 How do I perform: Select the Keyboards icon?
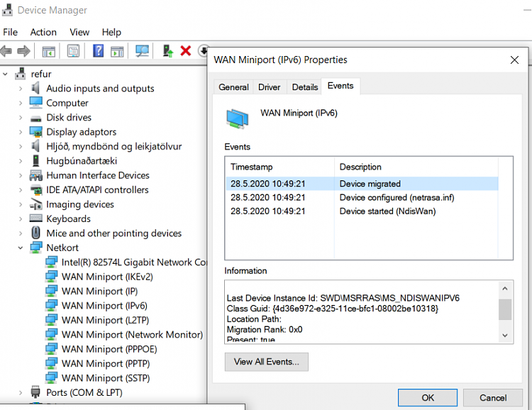coord(35,218)
